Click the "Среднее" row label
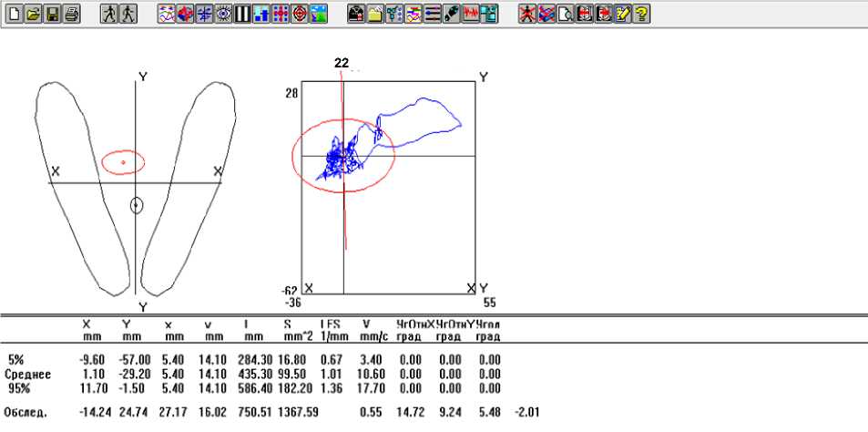Image resolution: width=868 pixels, height=432 pixels. pos(27,375)
